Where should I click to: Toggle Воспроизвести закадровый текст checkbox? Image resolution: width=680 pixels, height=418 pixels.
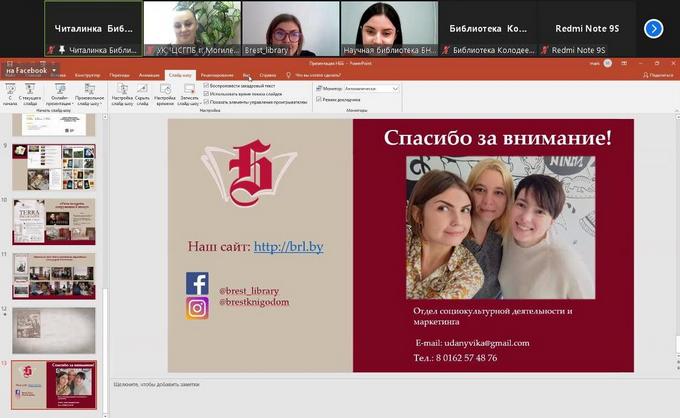click(x=206, y=86)
